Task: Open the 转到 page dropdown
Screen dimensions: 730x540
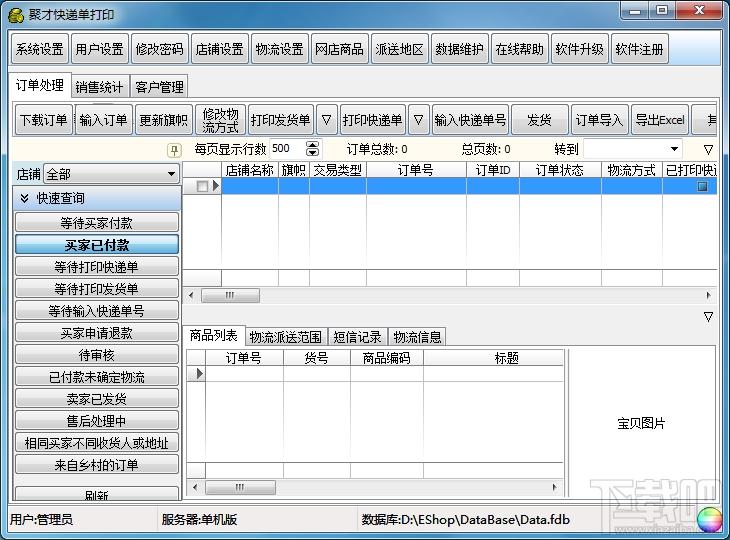Action: [674, 149]
